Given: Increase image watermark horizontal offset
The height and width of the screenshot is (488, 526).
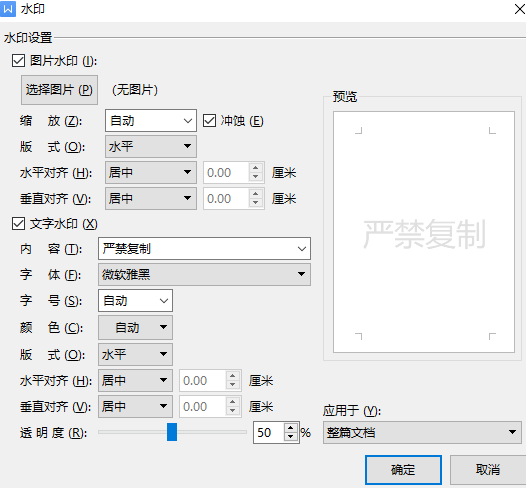Looking at the screenshot, I should 256,168.
